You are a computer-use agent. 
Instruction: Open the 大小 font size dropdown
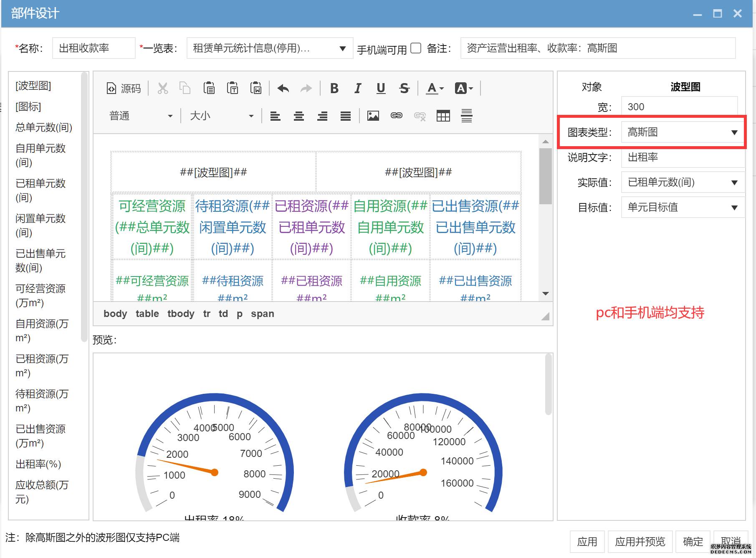click(221, 116)
